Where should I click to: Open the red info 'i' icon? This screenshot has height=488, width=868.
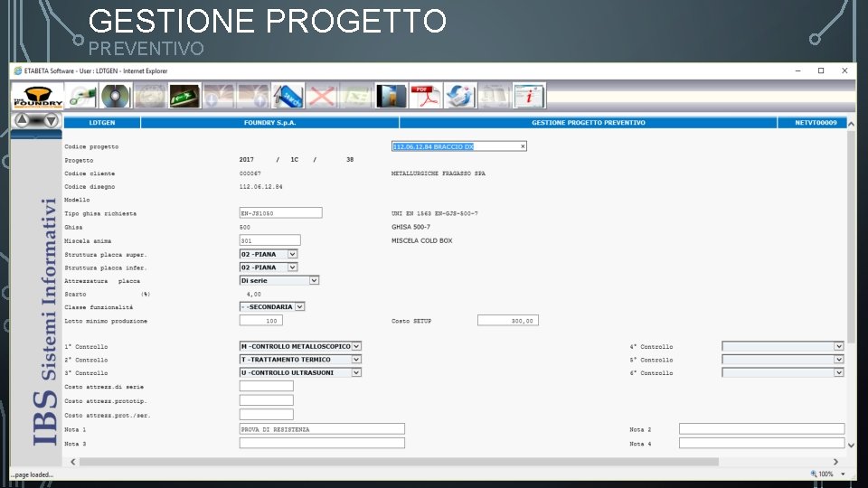[x=529, y=96]
